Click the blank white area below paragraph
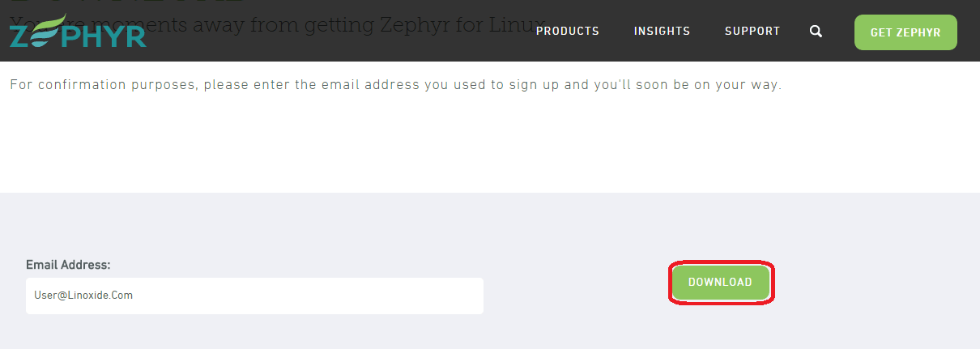 (x=486, y=146)
